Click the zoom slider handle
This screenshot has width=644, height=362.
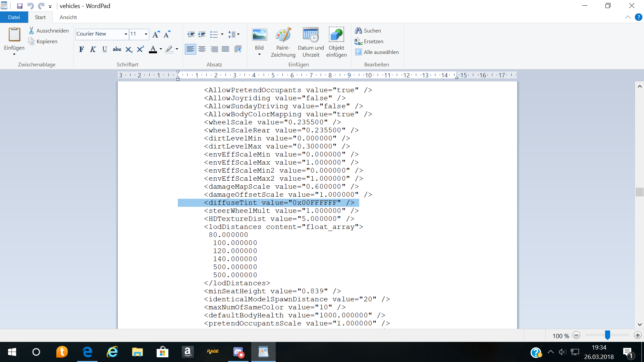pos(607,335)
